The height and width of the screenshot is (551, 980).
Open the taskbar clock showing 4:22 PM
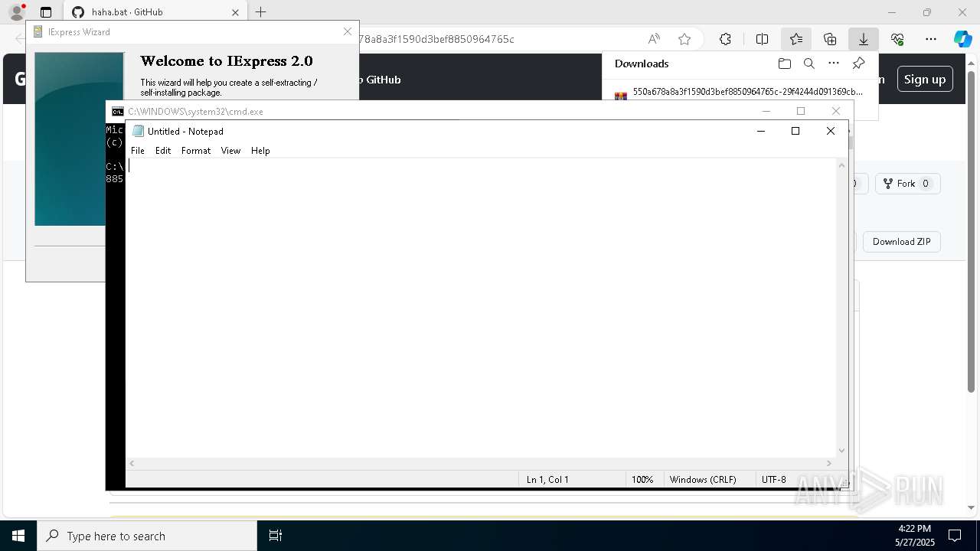click(x=914, y=536)
